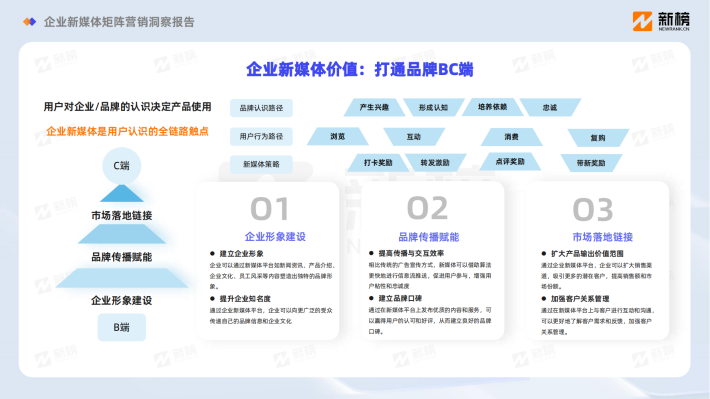This screenshot has width=710, height=399.
Task: Select the B端 box under the pyramid
Action: tap(121, 327)
